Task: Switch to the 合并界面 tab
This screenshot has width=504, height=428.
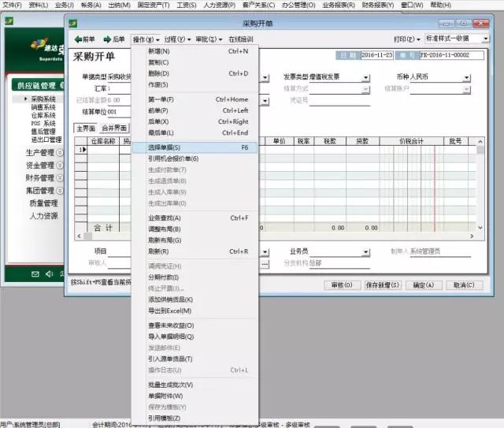Action: (114, 128)
